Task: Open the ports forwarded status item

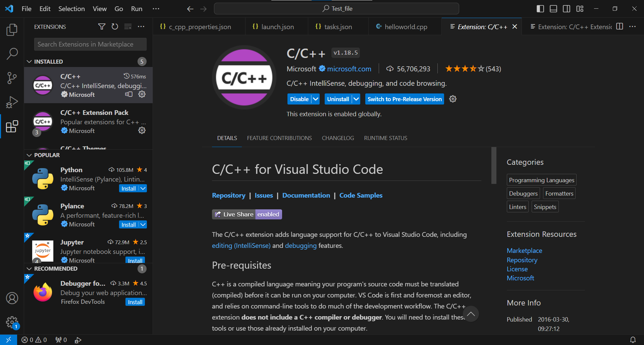Action: (61, 340)
